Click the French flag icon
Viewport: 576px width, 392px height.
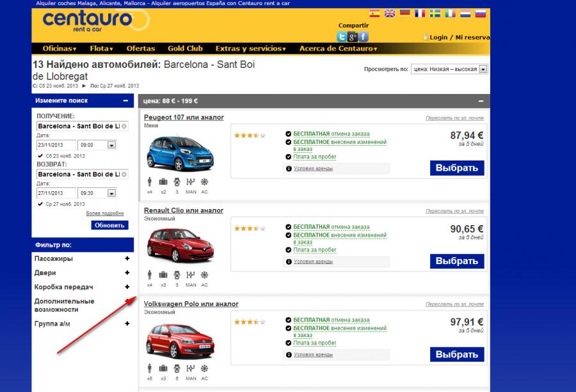pos(420,13)
